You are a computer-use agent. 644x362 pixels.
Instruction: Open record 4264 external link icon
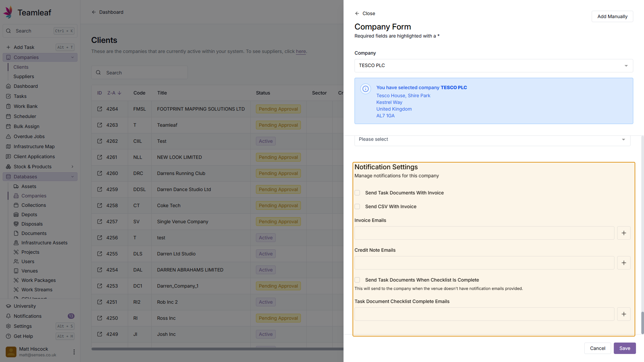point(100,109)
